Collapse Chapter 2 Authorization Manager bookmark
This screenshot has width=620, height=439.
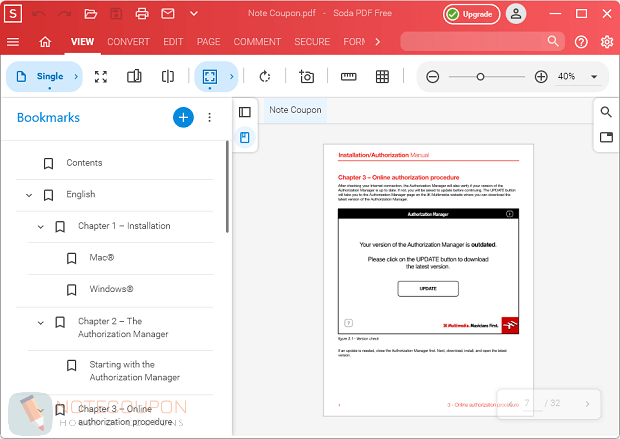point(40,323)
